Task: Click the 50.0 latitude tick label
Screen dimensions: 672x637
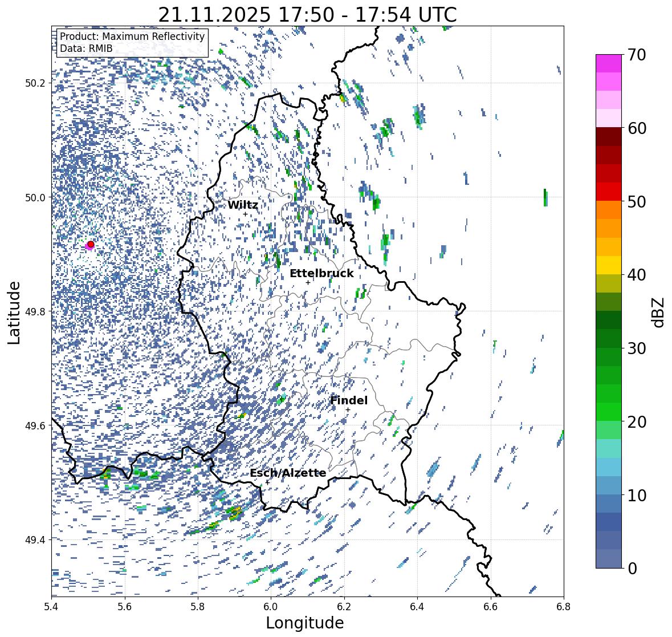Action: pos(35,197)
